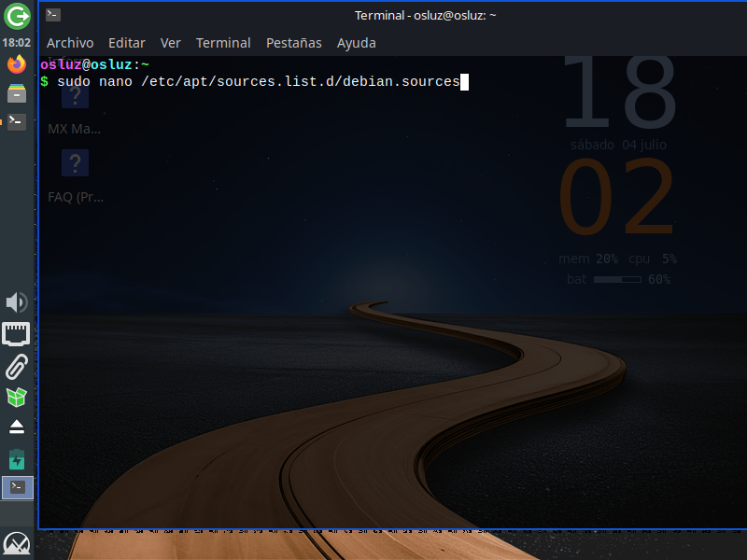Open the Pestañas menu
Viewport: 747px width, 560px height.
coord(294,43)
